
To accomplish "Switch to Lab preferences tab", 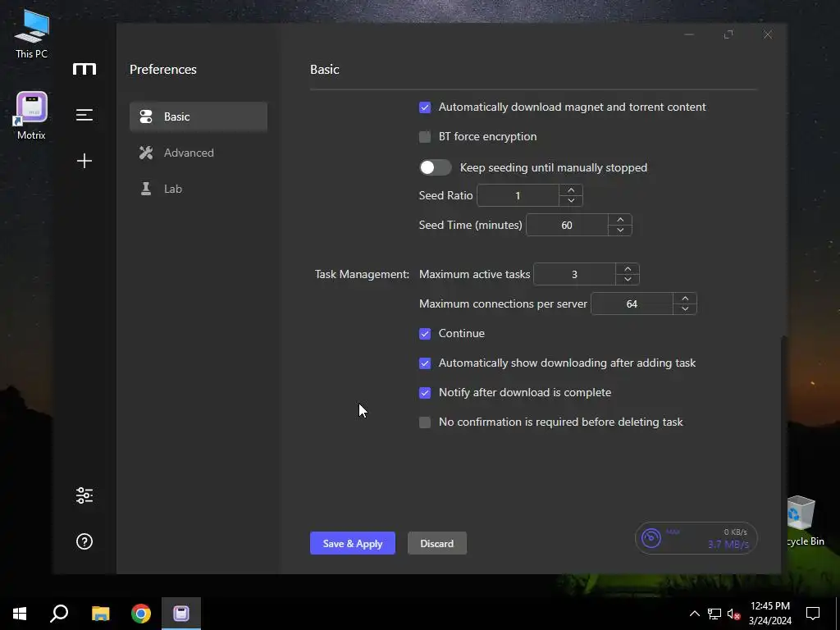I will pos(199,189).
